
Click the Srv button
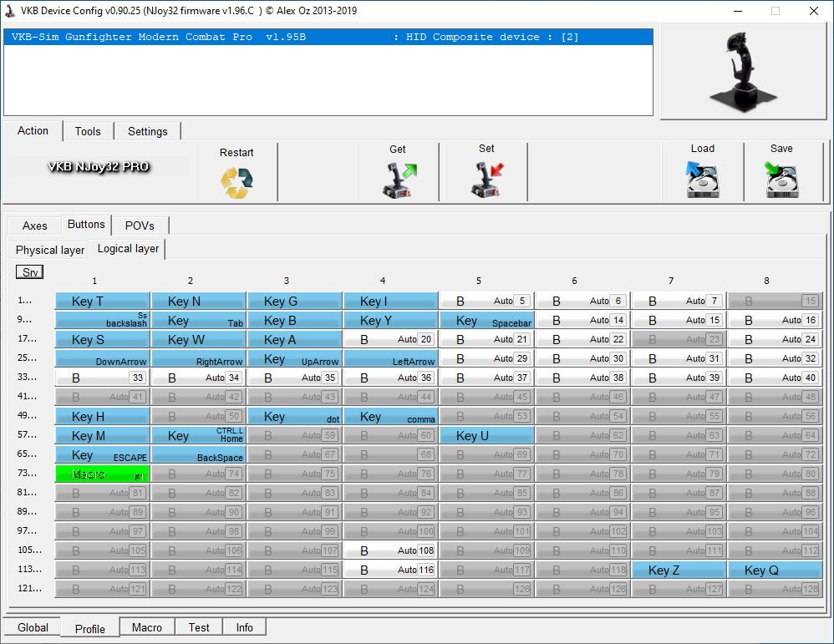click(30, 272)
